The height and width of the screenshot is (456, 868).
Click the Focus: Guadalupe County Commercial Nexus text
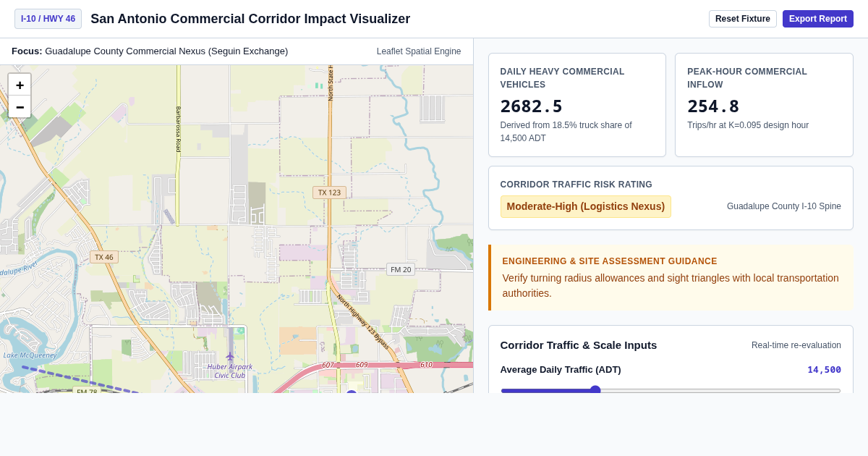(150, 51)
